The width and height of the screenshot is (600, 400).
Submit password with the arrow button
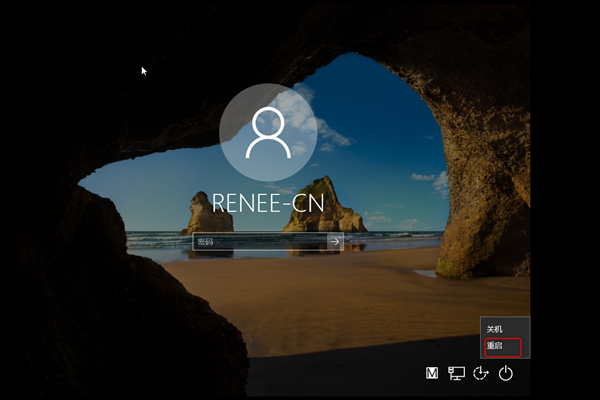click(x=335, y=241)
